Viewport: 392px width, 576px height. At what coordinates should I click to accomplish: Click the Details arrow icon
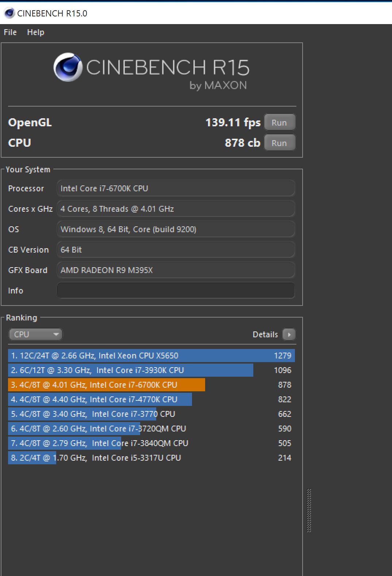click(289, 334)
